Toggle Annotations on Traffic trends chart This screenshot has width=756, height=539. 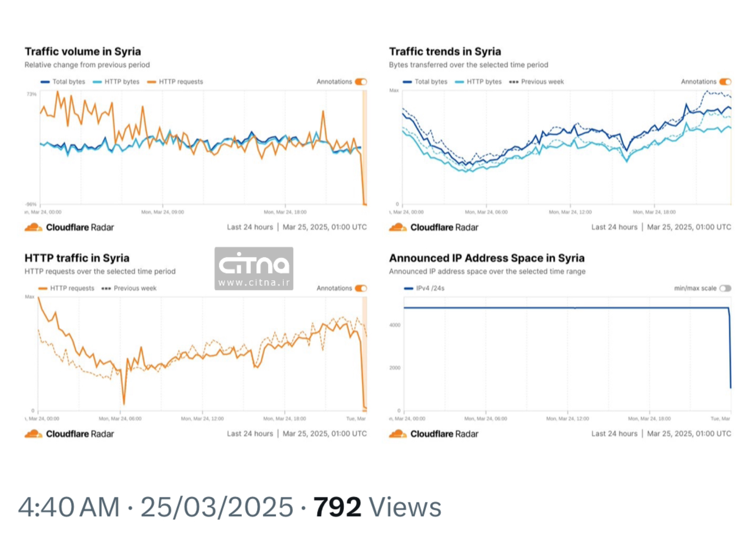[725, 82]
